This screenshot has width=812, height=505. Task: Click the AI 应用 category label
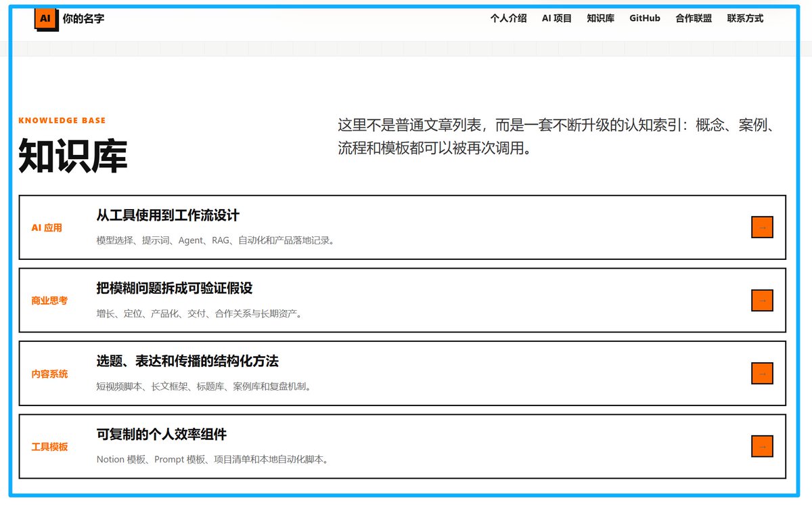pyautogui.click(x=47, y=228)
